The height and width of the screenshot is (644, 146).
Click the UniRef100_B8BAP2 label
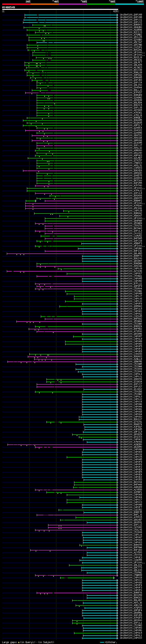point(131,201)
